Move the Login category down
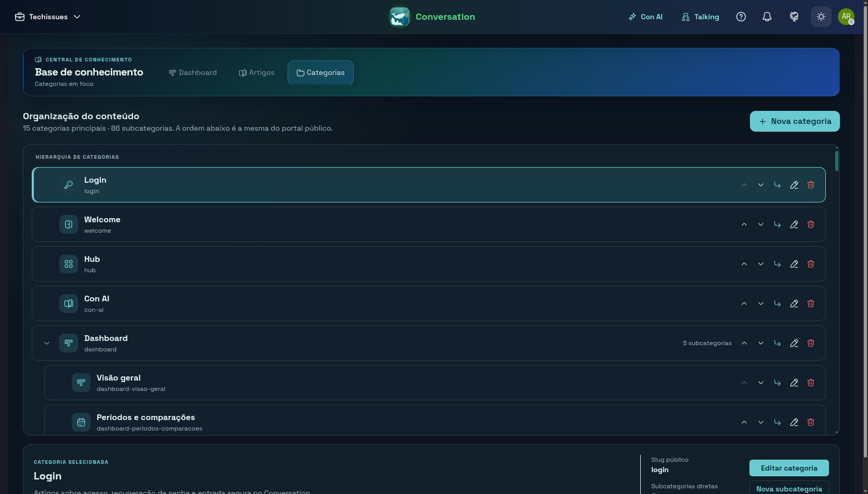 pos(761,185)
